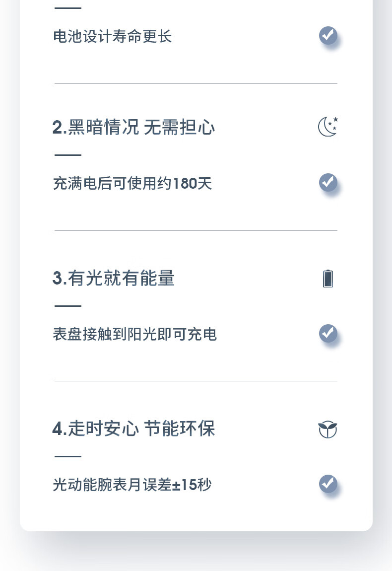Screen dimensions: 392x571
Task: Click the divider line above 2.黑暗情况 section
Action: tap(196, 83)
